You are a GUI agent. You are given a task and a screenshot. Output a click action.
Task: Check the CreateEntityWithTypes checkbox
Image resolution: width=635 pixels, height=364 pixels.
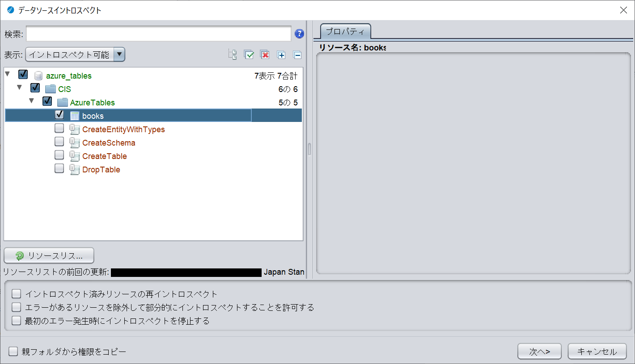point(59,128)
